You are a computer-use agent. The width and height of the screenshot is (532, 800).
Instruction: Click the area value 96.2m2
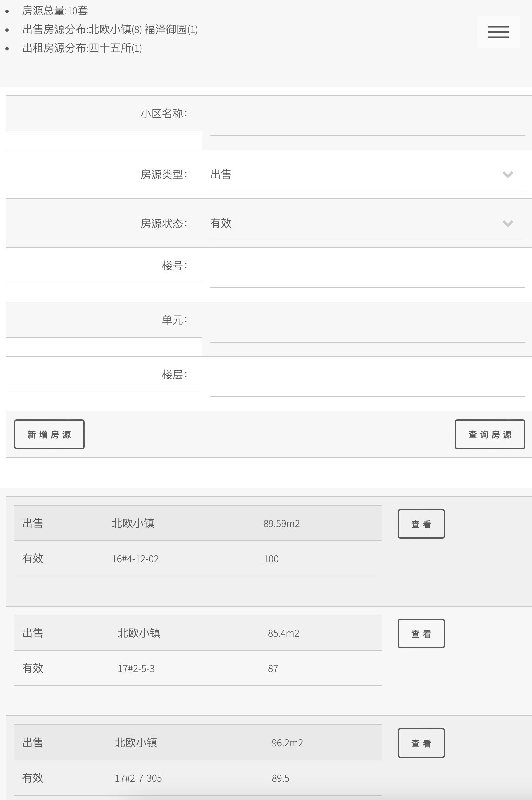point(287,743)
